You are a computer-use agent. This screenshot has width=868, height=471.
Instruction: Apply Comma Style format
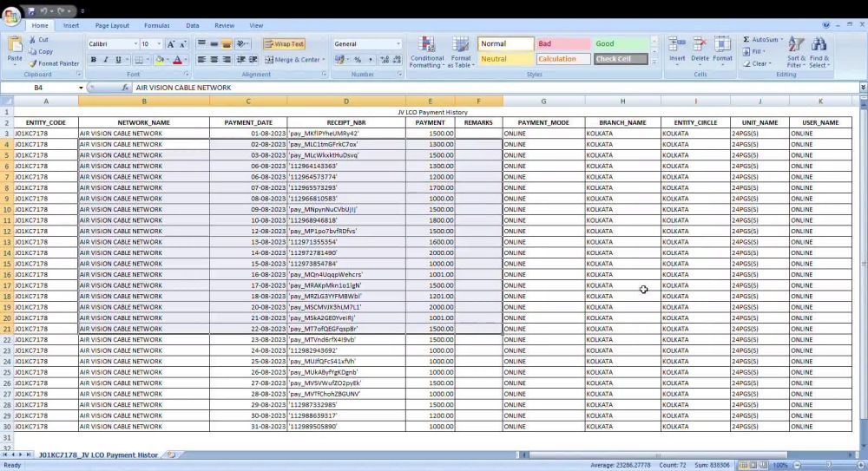coord(370,59)
